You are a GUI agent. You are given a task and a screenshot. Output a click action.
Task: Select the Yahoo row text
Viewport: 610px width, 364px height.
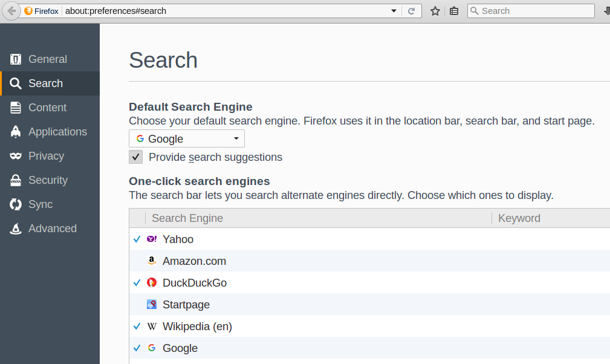pyautogui.click(x=178, y=239)
